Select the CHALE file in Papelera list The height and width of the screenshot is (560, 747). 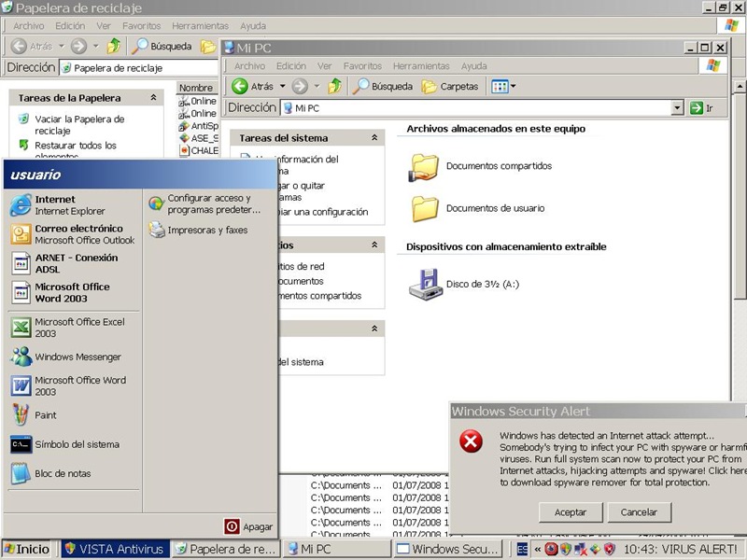(x=199, y=150)
